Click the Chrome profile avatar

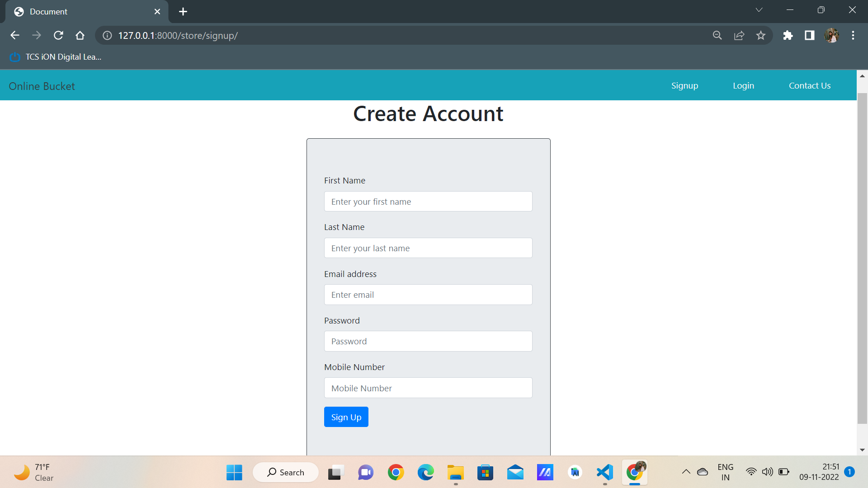[x=833, y=35]
